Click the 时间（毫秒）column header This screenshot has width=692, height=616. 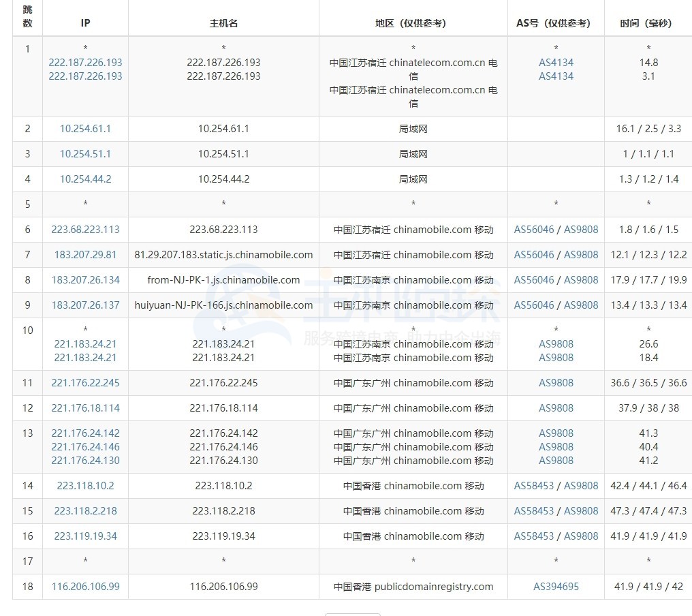647,22
